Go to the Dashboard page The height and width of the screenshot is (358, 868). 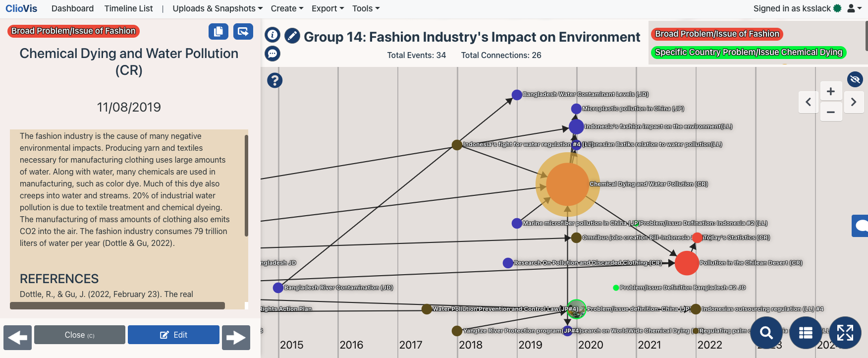(x=72, y=8)
